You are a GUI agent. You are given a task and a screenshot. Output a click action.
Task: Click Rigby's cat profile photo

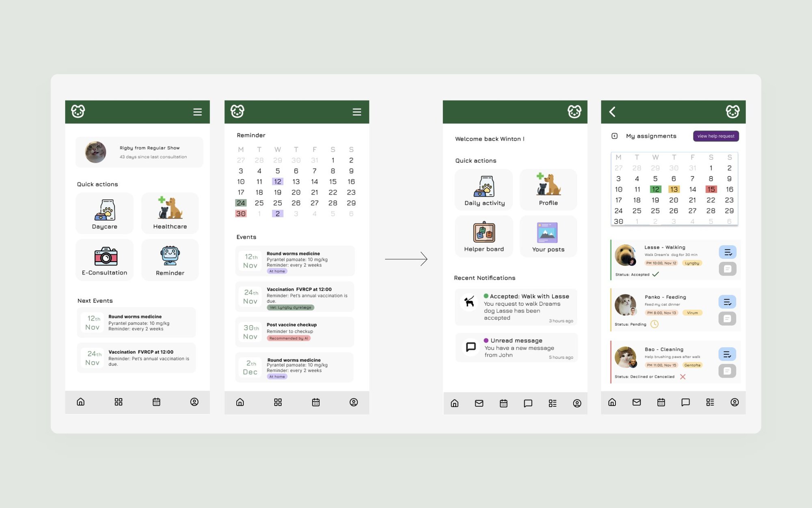(x=95, y=152)
